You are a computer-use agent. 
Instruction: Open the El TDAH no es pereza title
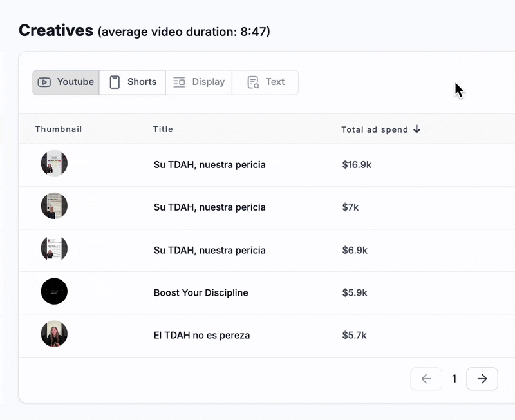[201, 335]
